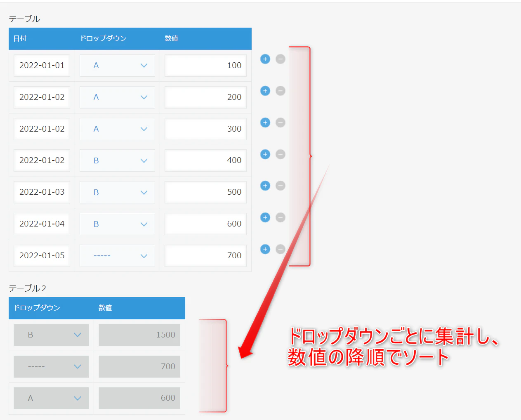Add a row after the 600 value row
The width and height of the screenshot is (521, 420).
click(x=265, y=217)
